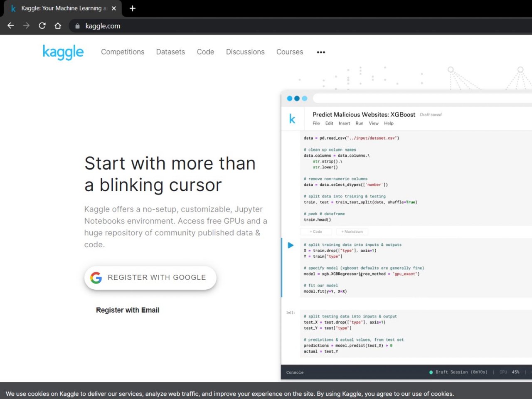Open Datasets page
This screenshot has height=399, width=532.
[x=170, y=52]
